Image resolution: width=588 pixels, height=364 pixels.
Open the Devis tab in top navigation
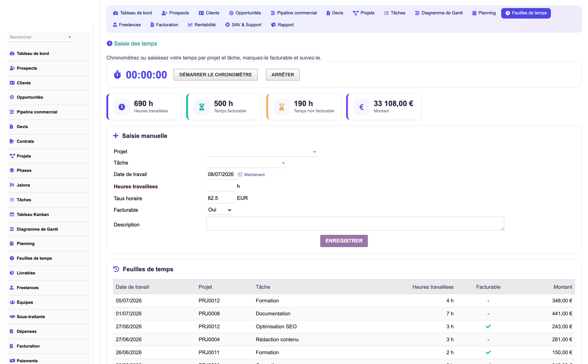click(x=334, y=13)
